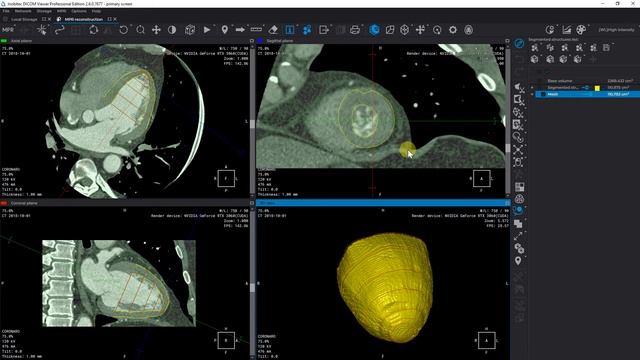This screenshot has width=640, height=360.
Task: Select the curved reconstruction path tool
Action: [x=60, y=30]
